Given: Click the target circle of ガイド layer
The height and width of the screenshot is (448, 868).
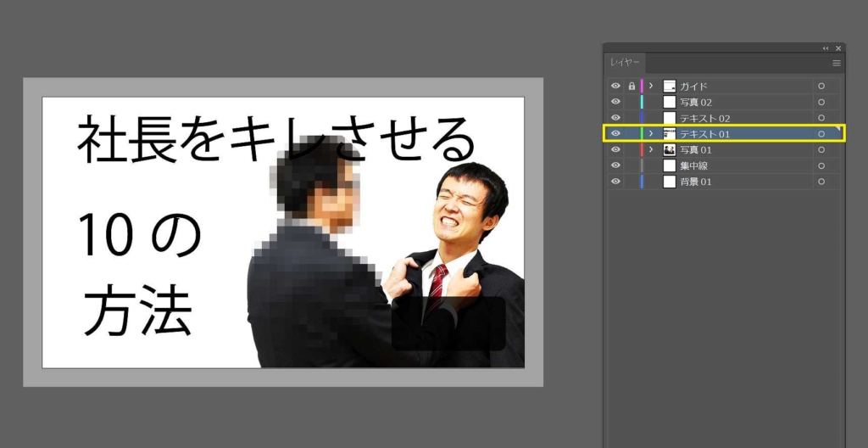Looking at the screenshot, I should click(x=821, y=87).
